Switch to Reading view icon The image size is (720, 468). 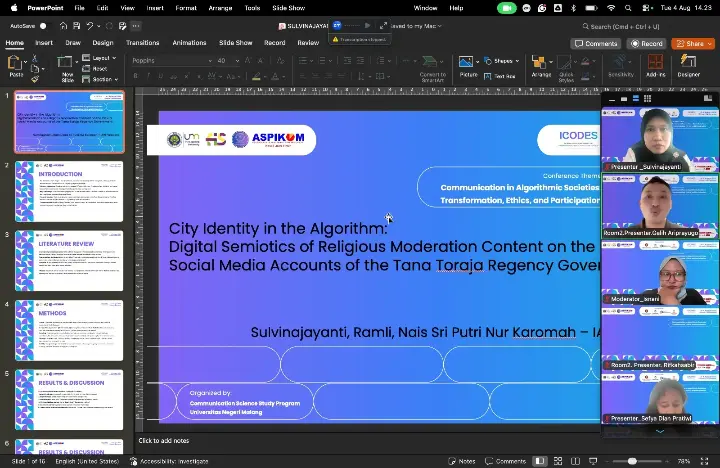point(575,461)
